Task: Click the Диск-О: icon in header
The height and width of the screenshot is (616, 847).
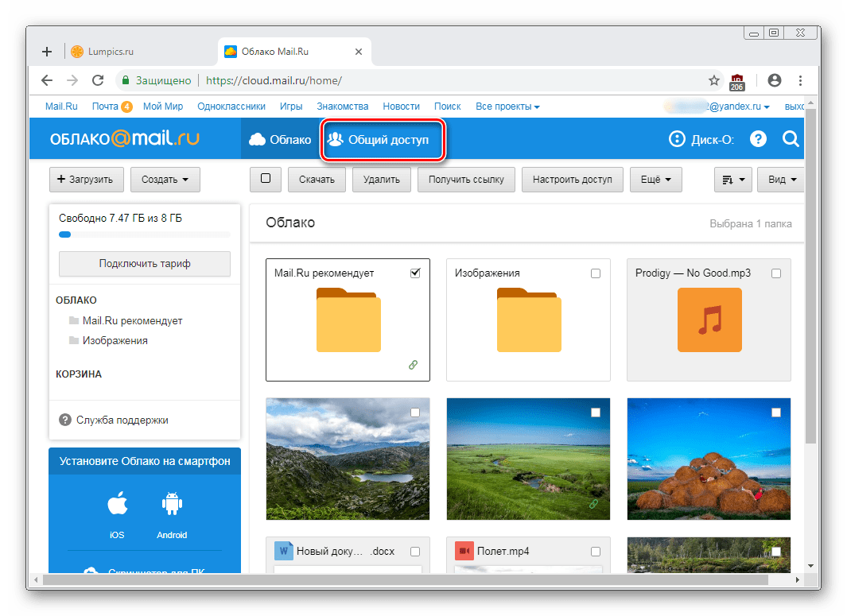Action: click(x=677, y=139)
